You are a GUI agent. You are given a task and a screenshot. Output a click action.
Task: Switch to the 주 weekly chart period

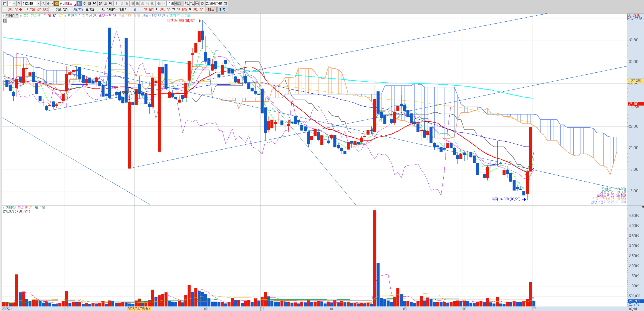(x=84, y=3)
